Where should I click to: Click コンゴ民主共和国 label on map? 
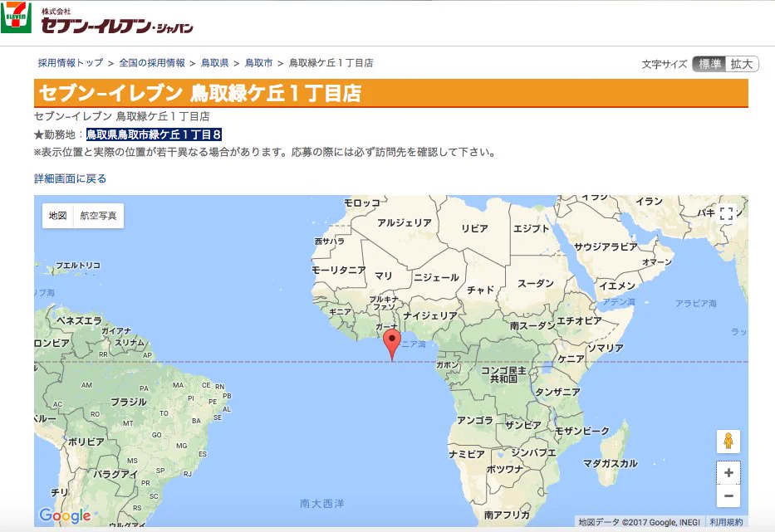503,374
